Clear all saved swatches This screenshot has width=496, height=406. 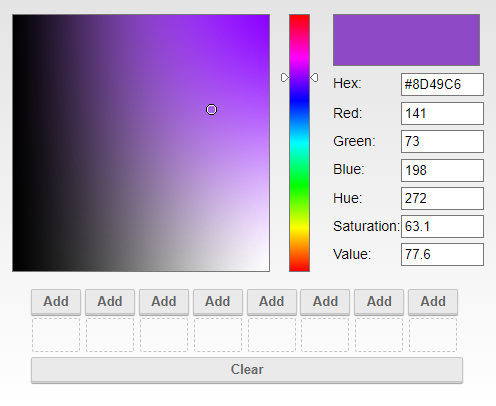[x=247, y=370]
